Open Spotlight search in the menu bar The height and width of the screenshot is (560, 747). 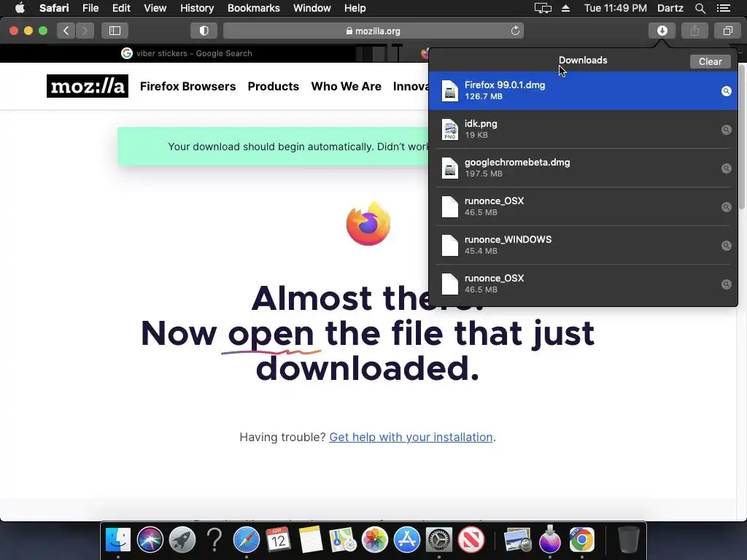click(700, 8)
